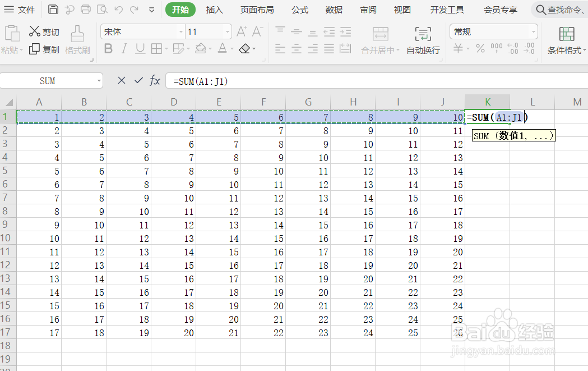The image size is (588, 371).
Task: Click the justify alignment icon
Action: pyautogui.click(x=329, y=48)
